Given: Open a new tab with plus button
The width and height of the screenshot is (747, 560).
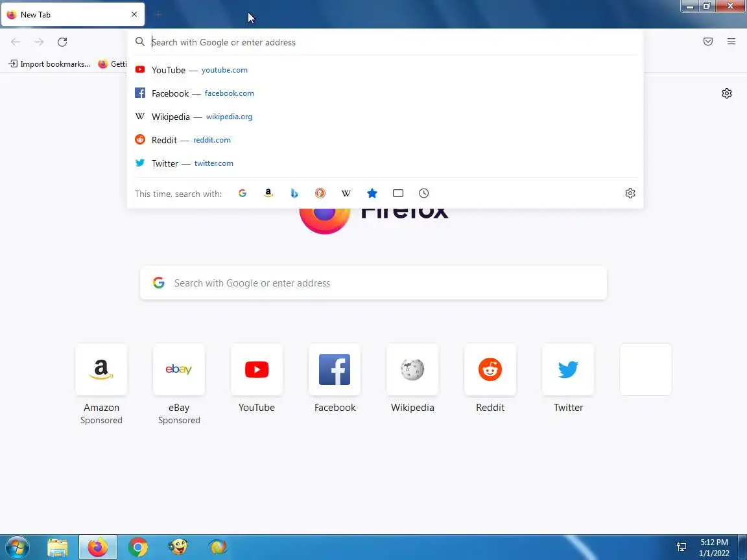Looking at the screenshot, I should [x=159, y=15].
